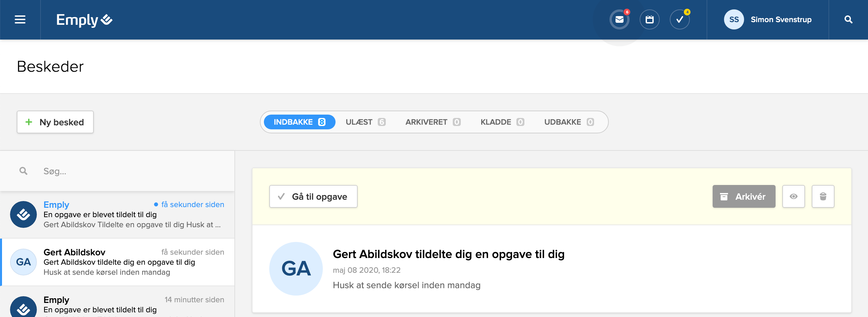This screenshot has height=317, width=868.
Task: Open the hamburger navigation menu
Action: [x=20, y=19]
